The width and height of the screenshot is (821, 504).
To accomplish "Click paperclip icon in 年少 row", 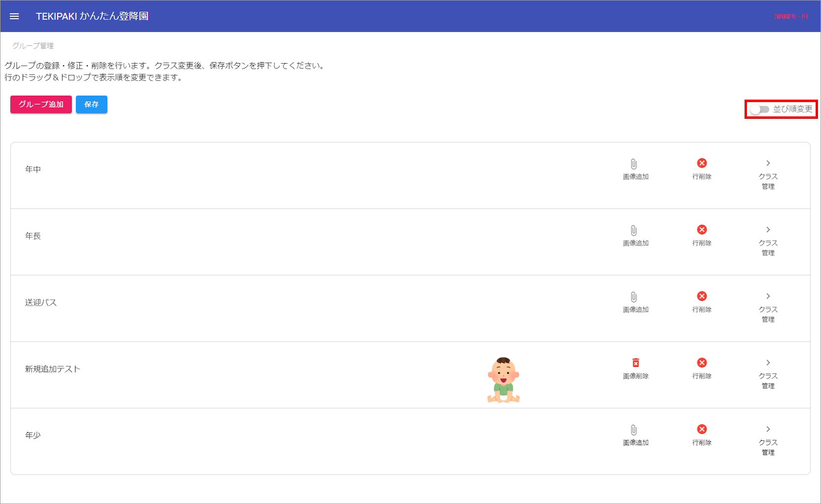I will (634, 430).
